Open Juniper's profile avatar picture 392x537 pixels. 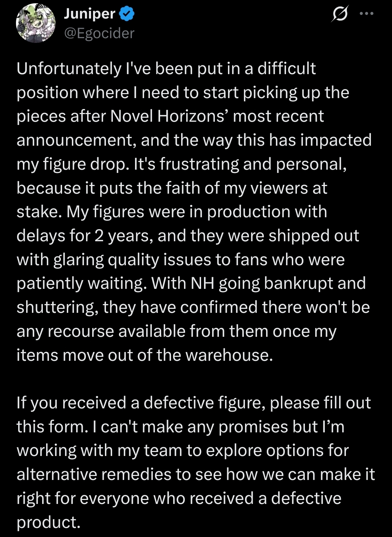(x=36, y=23)
